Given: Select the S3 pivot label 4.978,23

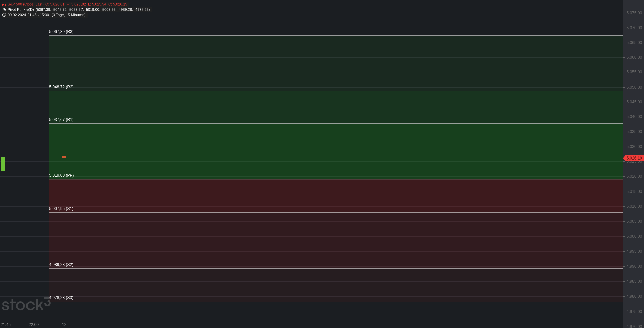Looking at the screenshot, I should tap(61, 298).
